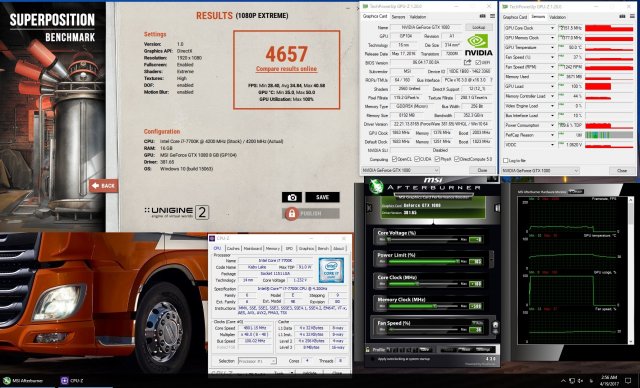
Task: Switch to Validation tab in left GPU-Z window
Action: coord(418,17)
